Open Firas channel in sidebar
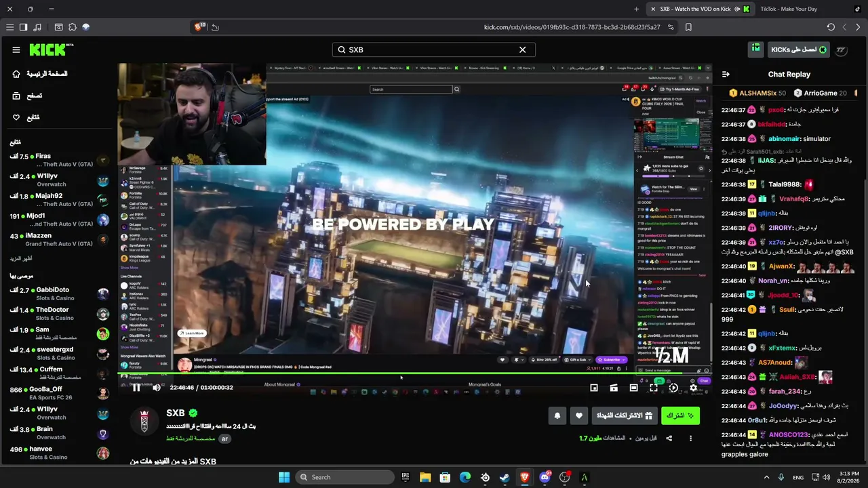Viewport: 868px width, 488px height. click(60, 161)
